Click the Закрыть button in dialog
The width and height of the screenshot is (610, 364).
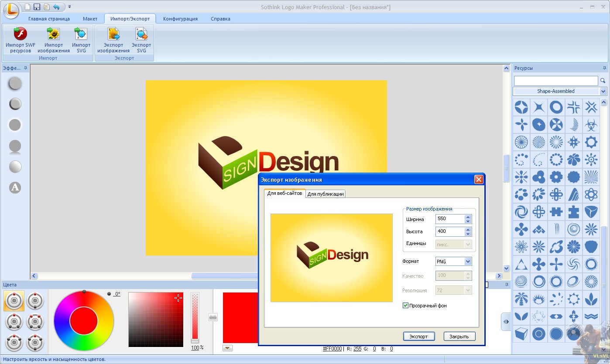(x=459, y=336)
